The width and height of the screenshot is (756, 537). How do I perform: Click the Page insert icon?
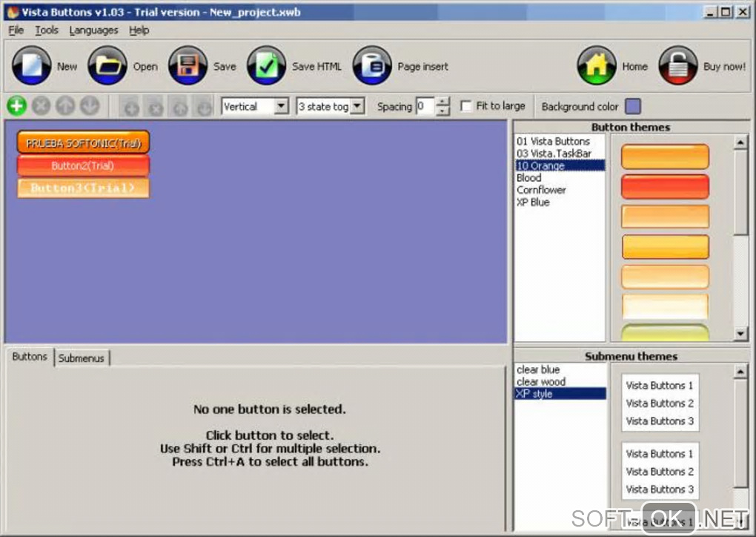click(x=372, y=65)
